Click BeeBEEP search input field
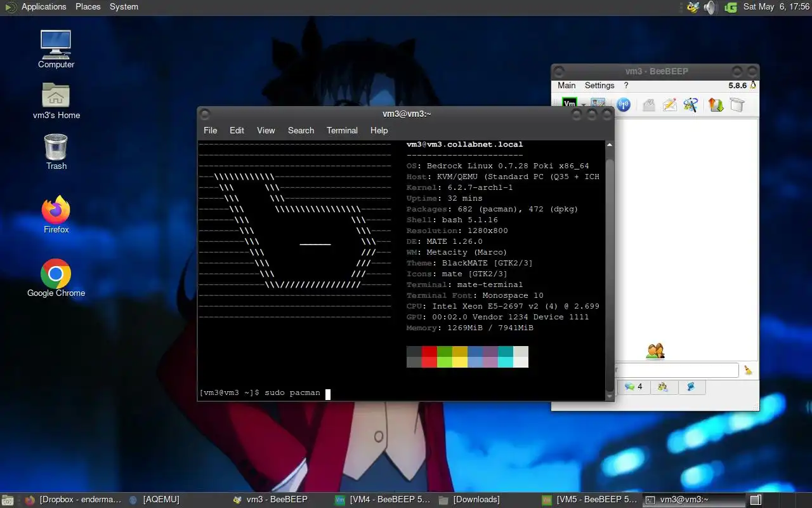Image resolution: width=812 pixels, height=508 pixels. [676, 370]
